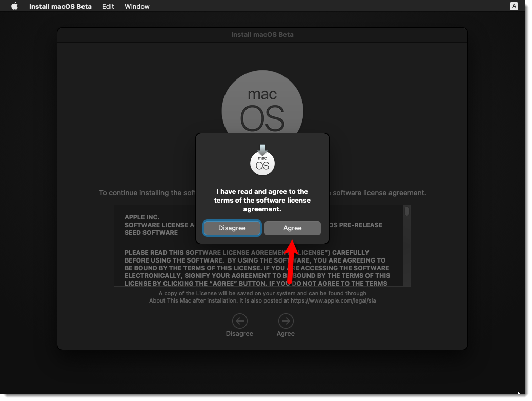Click the large macOS logo in the installer window
The width and height of the screenshot is (532, 401).
[x=262, y=102]
